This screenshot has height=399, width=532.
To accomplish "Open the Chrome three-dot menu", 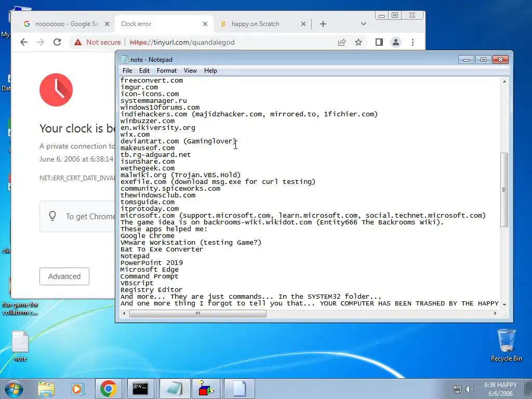I will [413, 42].
